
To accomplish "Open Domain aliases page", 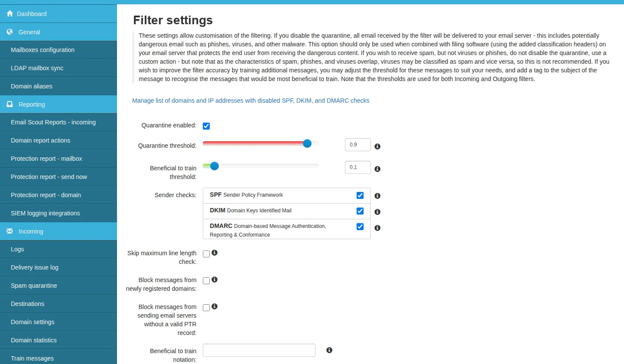I will [x=58, y=86].
